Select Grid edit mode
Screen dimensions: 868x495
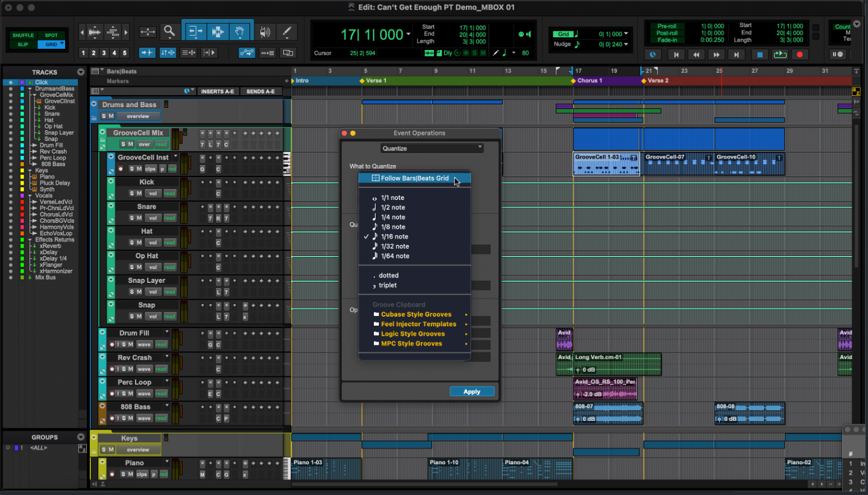[x=51, y=45]
